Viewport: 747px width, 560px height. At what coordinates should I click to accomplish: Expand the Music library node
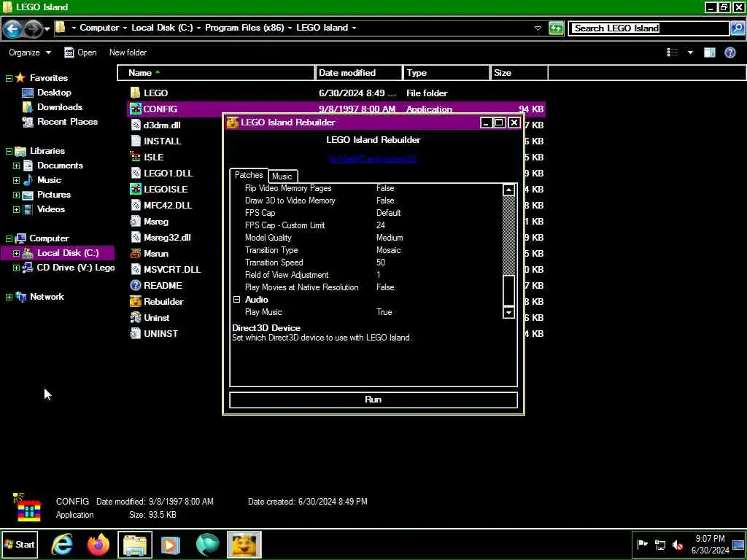click(x=17, y=181)
